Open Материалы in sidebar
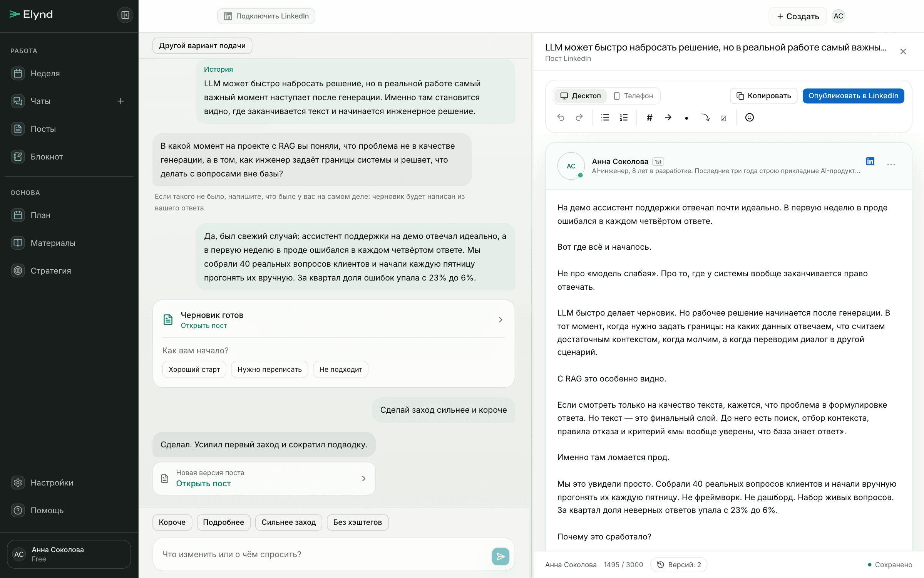Image resolution: width=924 pixels, height=578 pixels. point(69,243)
